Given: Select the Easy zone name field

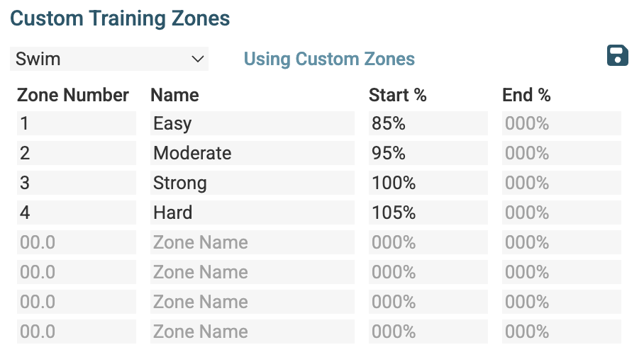Looking at the screenshot, I should [252, 123].
